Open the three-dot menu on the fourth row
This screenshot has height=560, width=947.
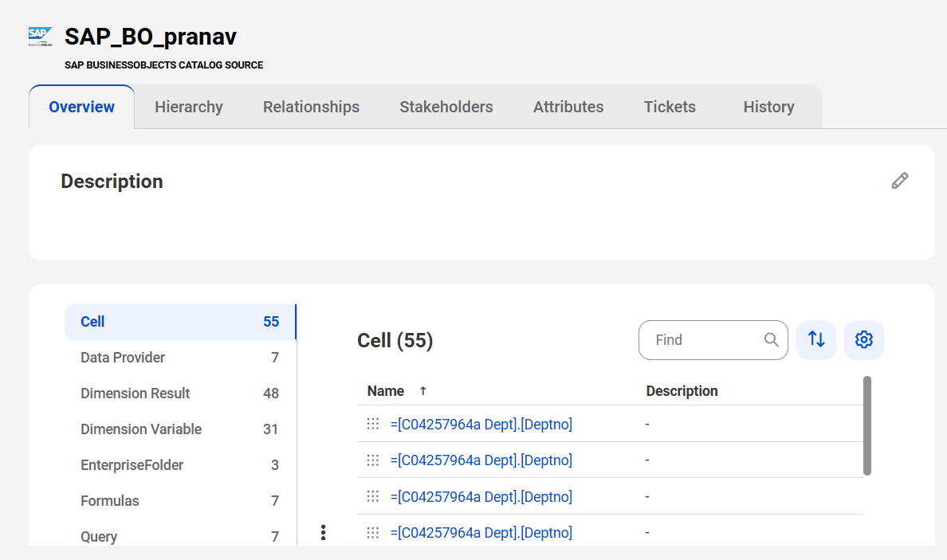(323, 532)
